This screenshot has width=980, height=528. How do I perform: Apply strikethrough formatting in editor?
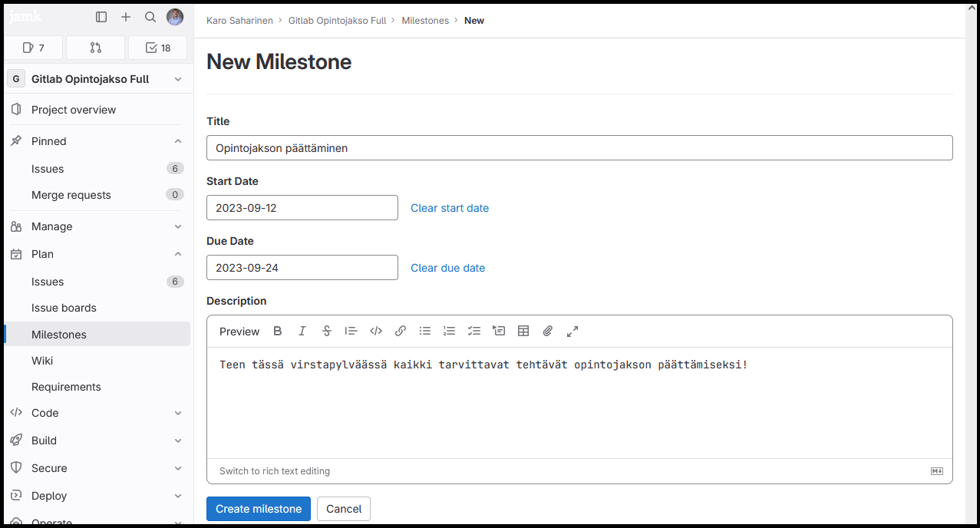point(327,331)
